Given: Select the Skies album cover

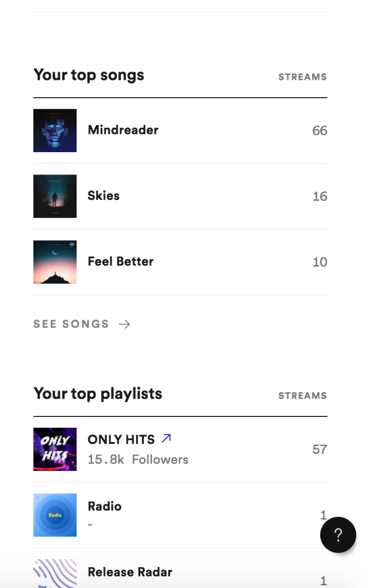Looking at the screenshot, I should coord(55,196).
